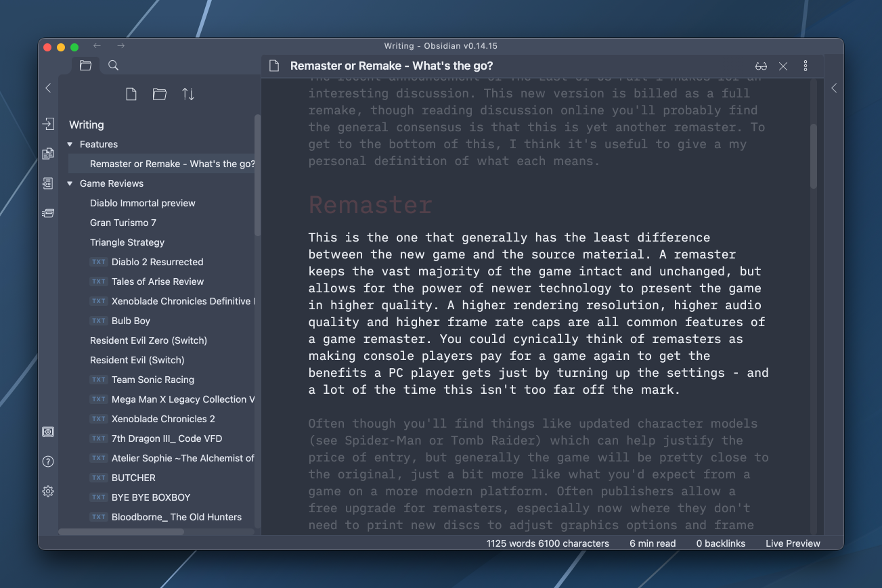Image resolution: width=882 pixels, height=588 pixels.
Task: Collapse the left sidebar with the chevron
Action: [x=47, y=88]
